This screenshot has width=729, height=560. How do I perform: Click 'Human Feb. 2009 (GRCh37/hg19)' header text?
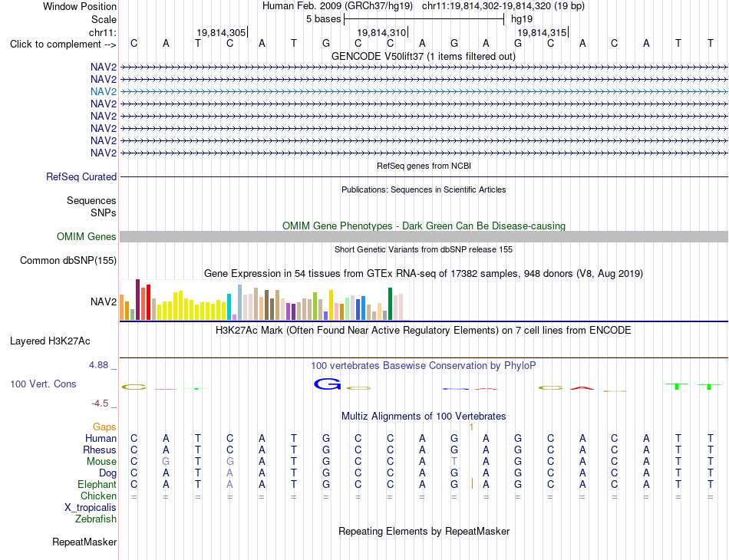click(337, 6)
